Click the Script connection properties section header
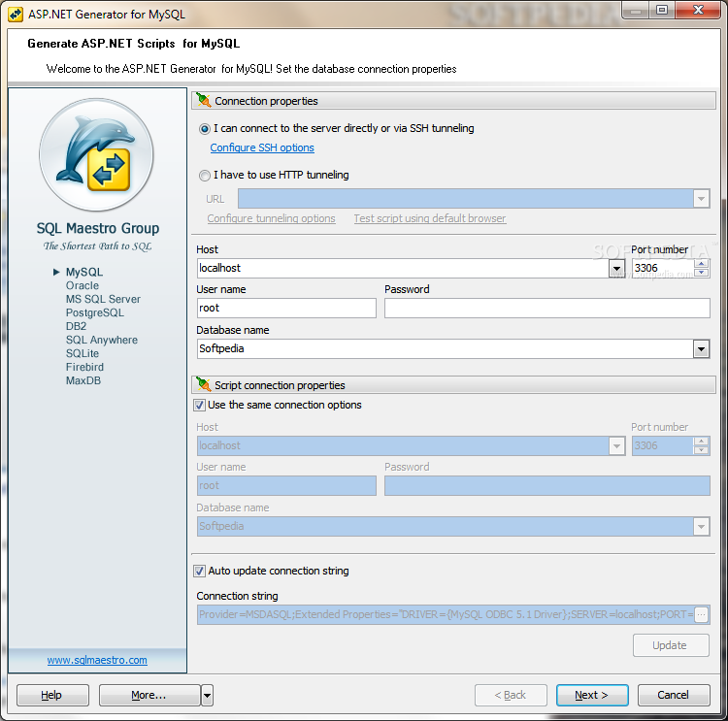This screenshot has width=728, height=721. [x=453, y=385]
